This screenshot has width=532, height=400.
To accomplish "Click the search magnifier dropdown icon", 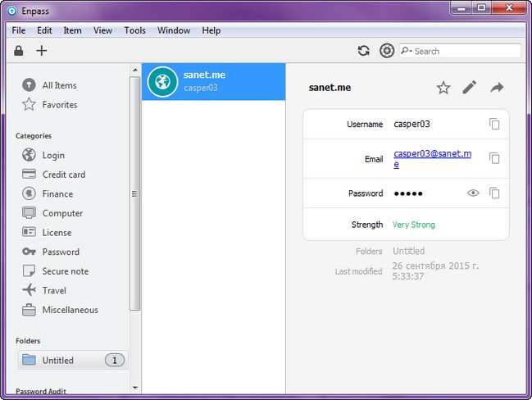I will (406, 51).
